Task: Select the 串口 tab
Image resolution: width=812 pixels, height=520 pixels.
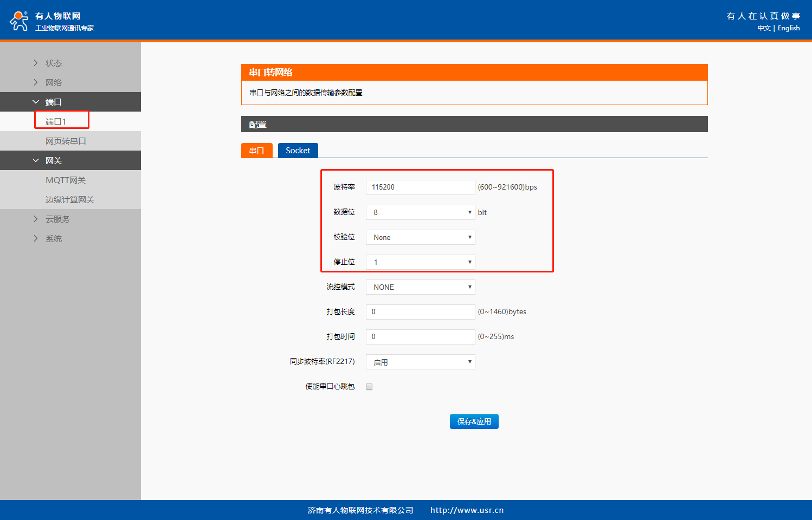Action: pyautogui.click(x=256, y=151)
